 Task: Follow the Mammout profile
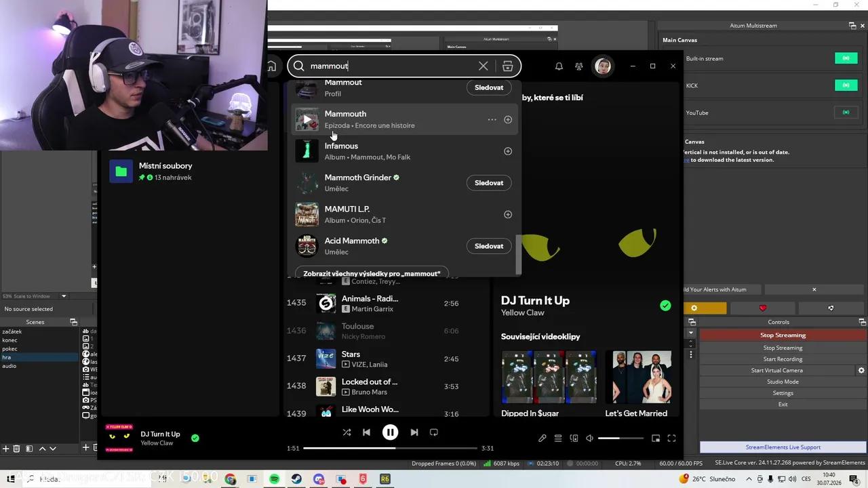(489, 87)
